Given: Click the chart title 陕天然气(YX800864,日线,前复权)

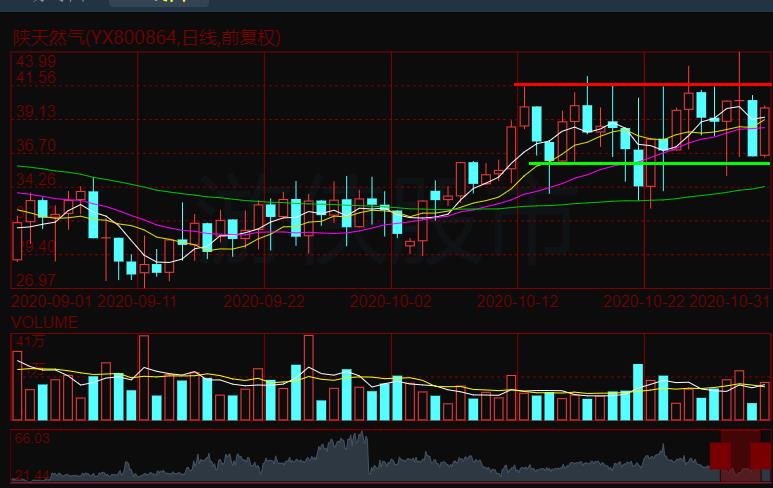Looking at the screenshot, I should click(146, 38).
